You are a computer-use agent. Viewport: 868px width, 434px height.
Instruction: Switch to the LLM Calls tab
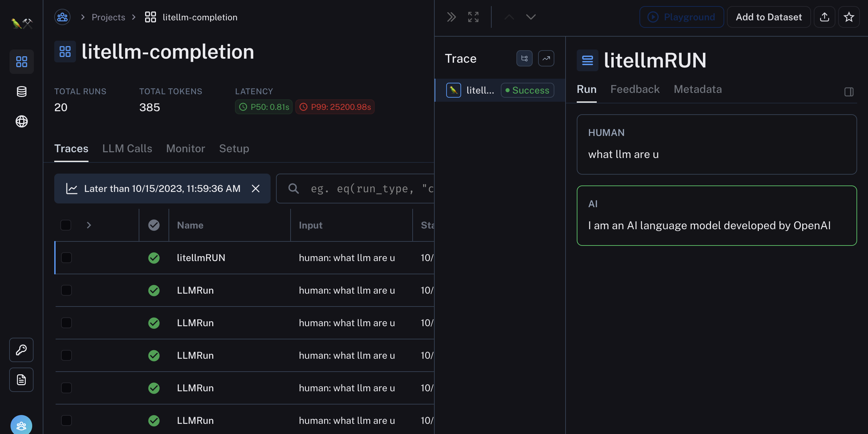(x=127, y=149)
